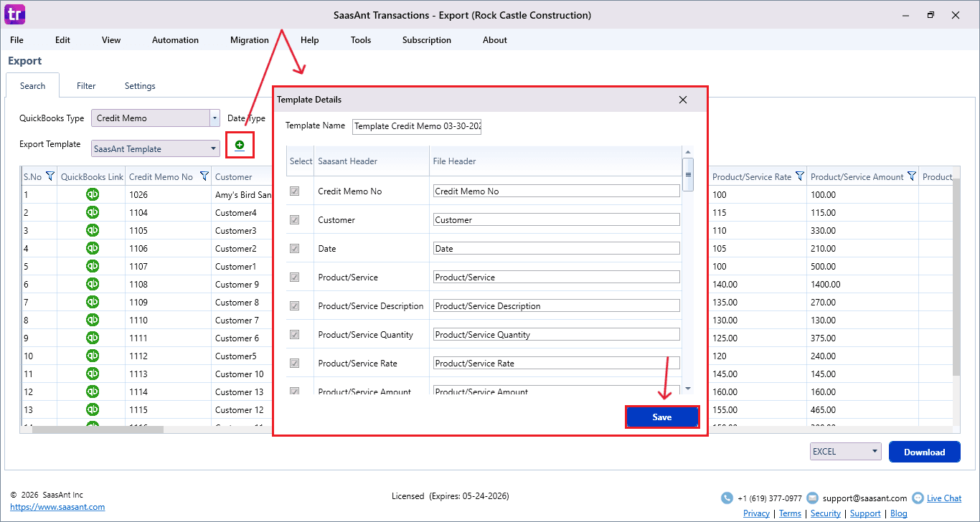This screenshot has width=980, height=522.
Task: Open QuickBooks link for credit memo 1108
Action: (93, 284)
